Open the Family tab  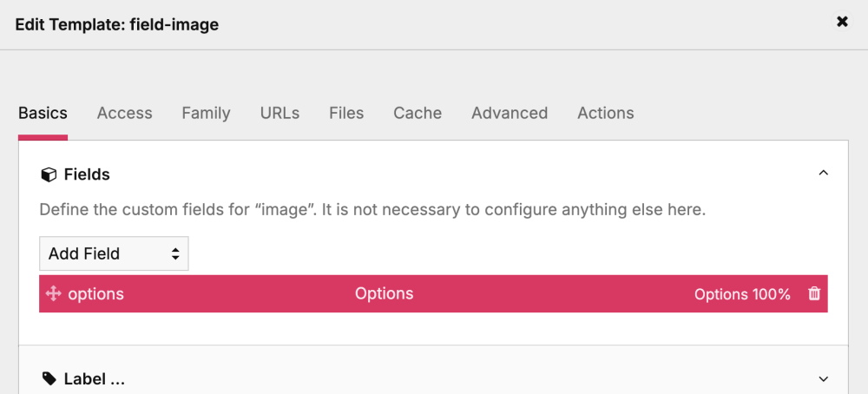click(206, 113)
